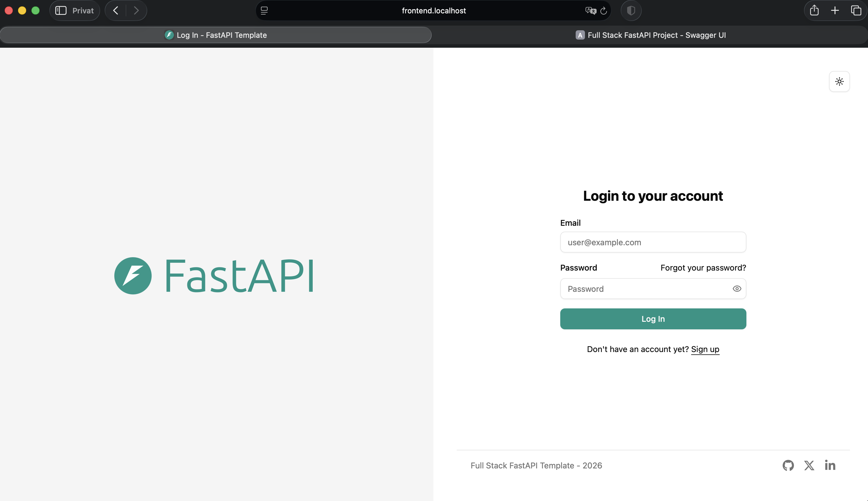The height and width of the screenshot is (501, 868).
Task: Click the Safari sidebar toggle icon
Action: click(x=61, y=11)
